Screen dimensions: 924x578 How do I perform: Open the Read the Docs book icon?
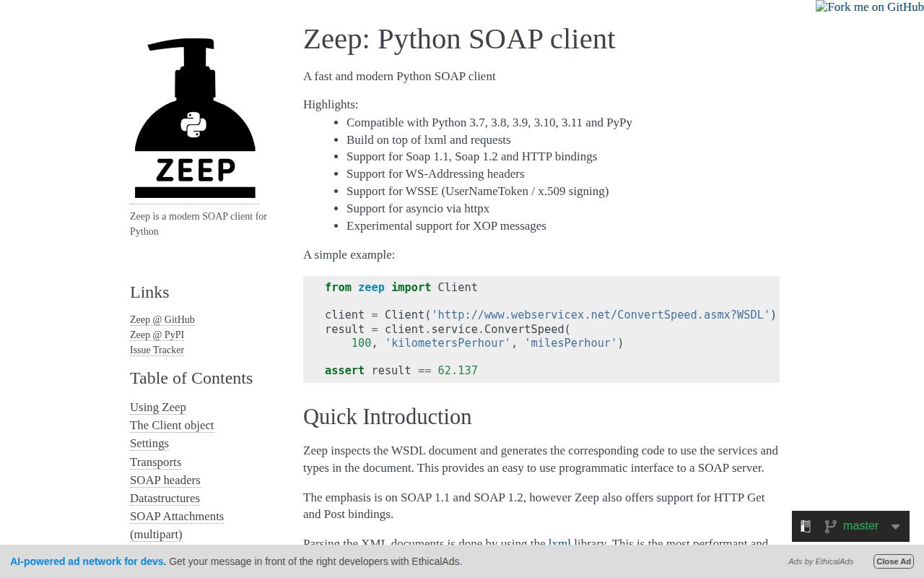tap(806, 527)
